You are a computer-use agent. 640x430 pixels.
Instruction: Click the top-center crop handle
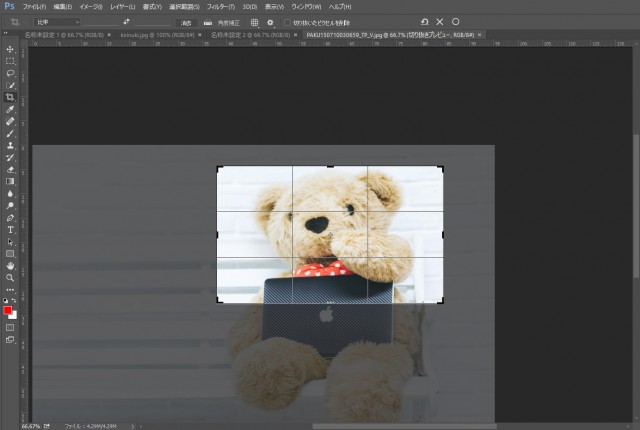click(x=330, y=166)
